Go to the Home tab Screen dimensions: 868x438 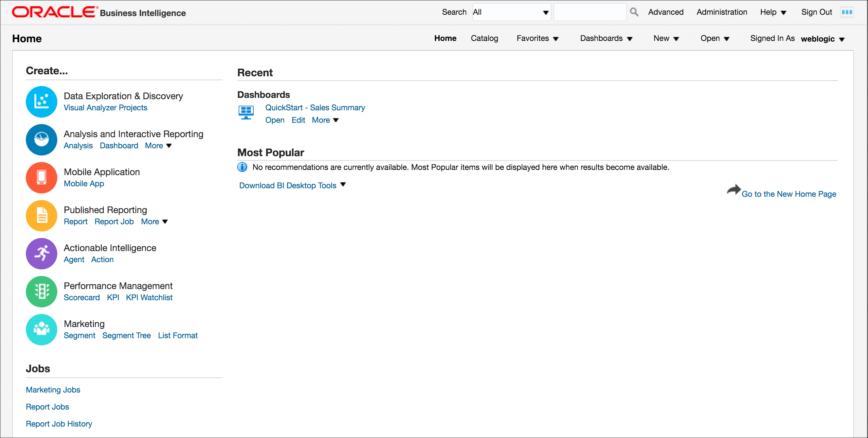tap(445, 38)
